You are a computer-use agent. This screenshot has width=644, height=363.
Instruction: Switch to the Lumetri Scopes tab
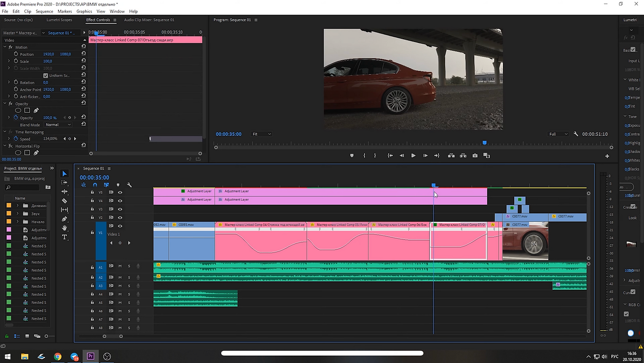(x=59, y=20)
